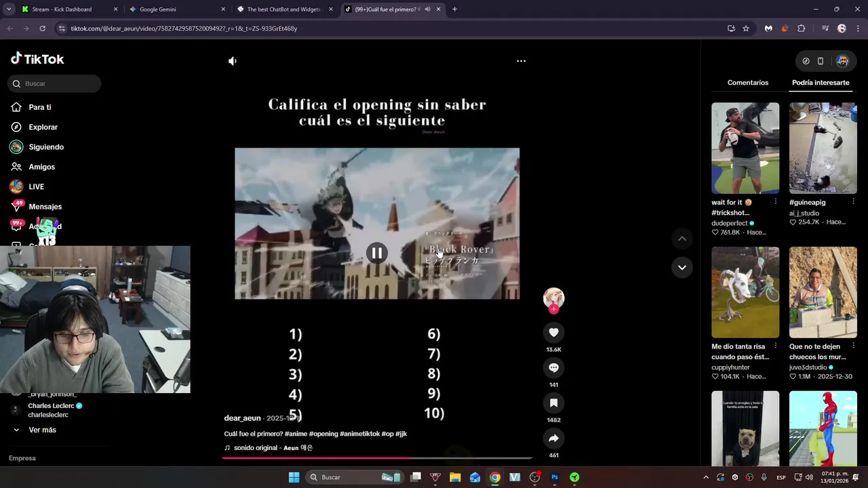The height and width of the screenshot is (488, 868).
Task: Open Photoshop from the taskbar
Action: tap(555, 477)
